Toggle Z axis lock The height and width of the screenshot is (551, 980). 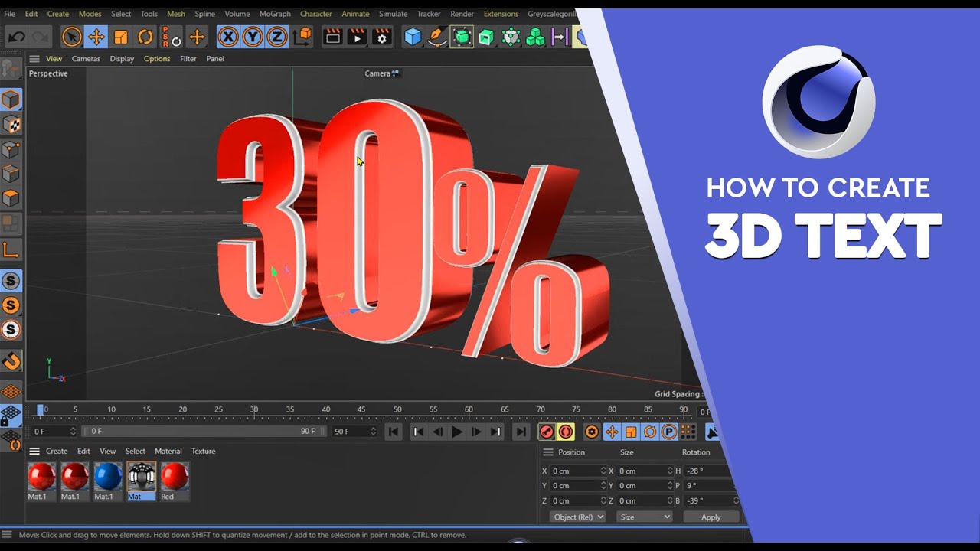276,37
